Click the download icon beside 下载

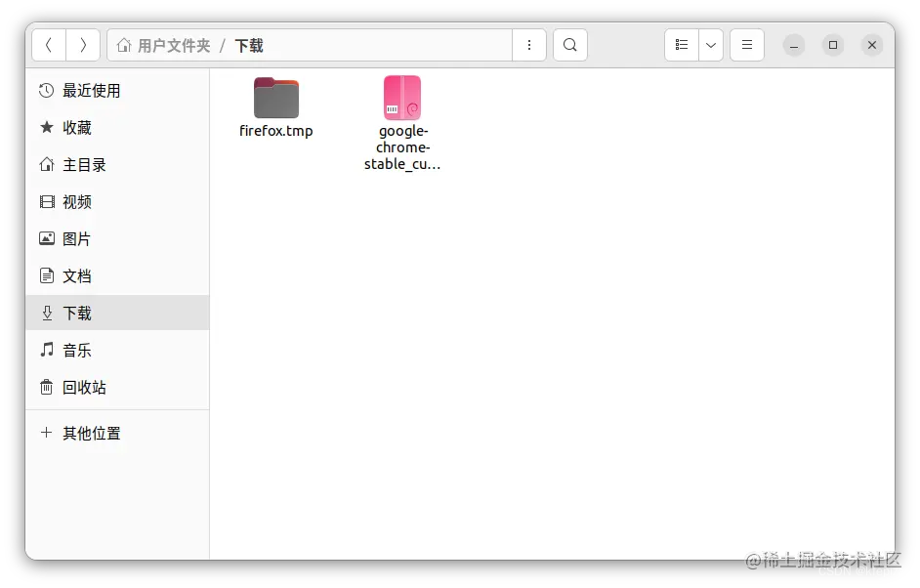point(47,313)
